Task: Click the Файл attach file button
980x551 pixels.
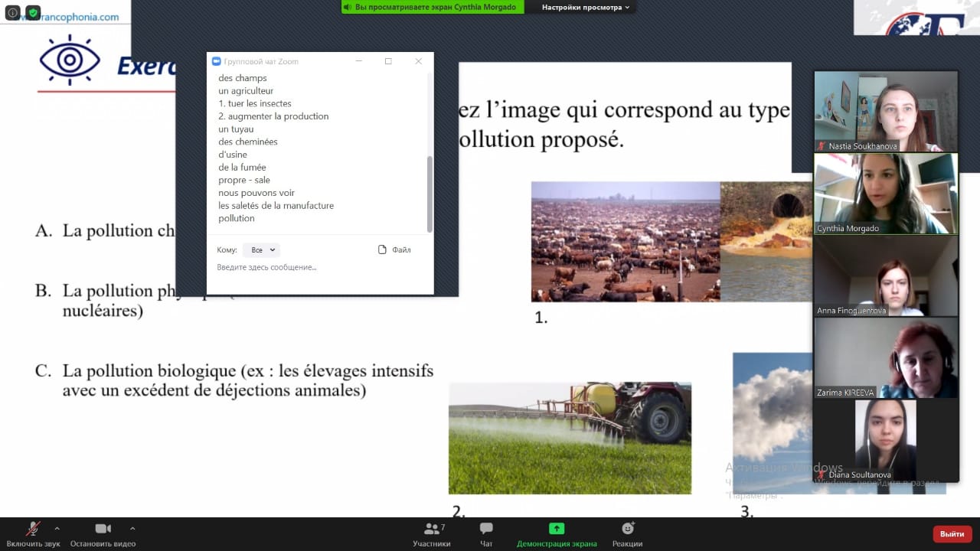Action: point(394,250)
